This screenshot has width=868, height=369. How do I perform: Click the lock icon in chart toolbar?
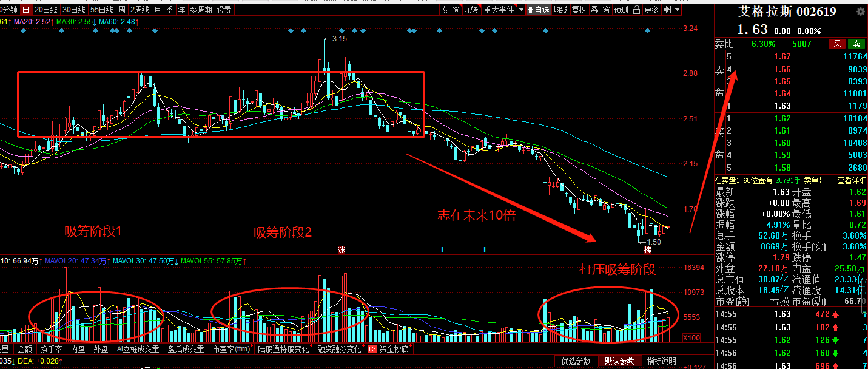click(636, 10)
